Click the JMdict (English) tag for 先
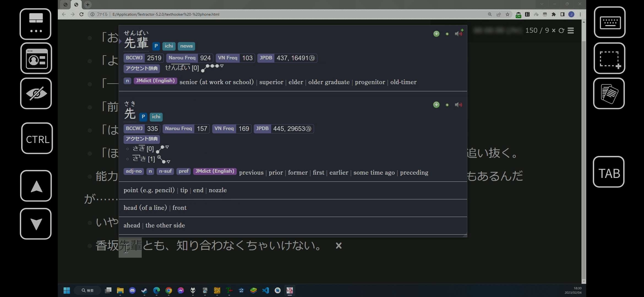This screenshot has width=644, height=297. (x=215, y=171)
